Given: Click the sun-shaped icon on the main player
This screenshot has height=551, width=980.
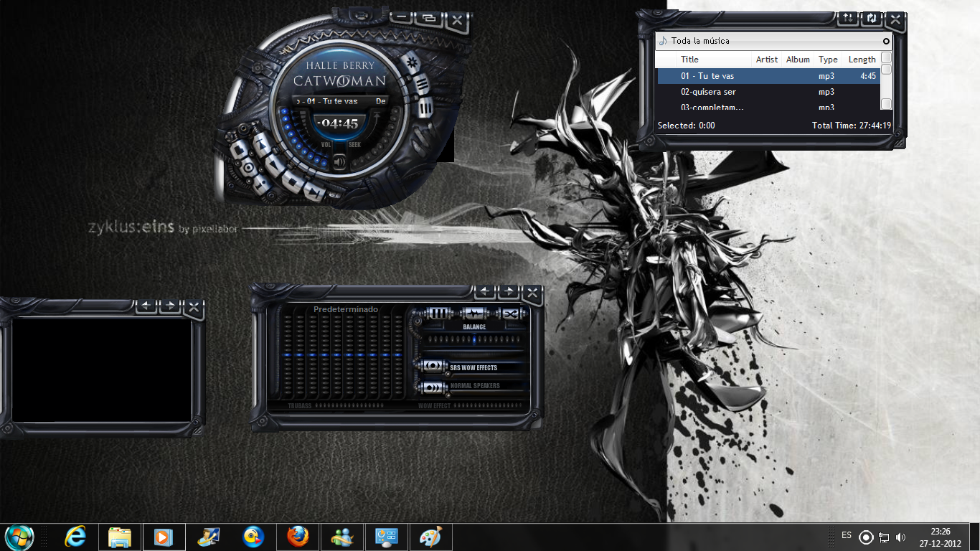Looking at the screenshot, I should pos(413,62).
